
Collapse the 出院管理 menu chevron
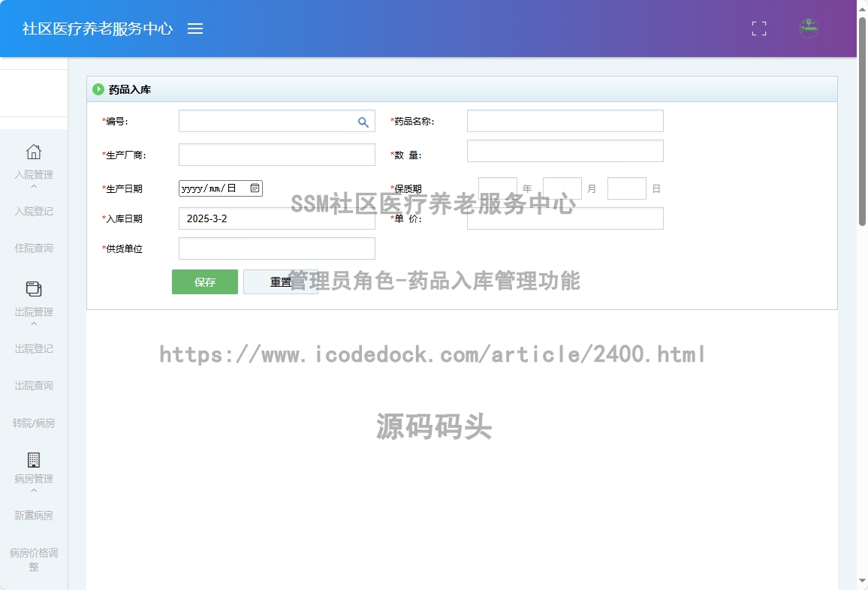click(x=34, y=324)
